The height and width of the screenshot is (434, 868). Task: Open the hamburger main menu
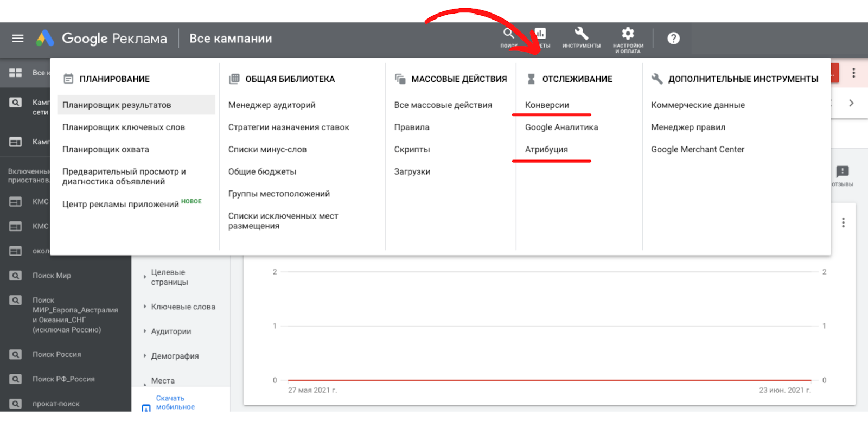pyautogui.click(x=18, y=39)
